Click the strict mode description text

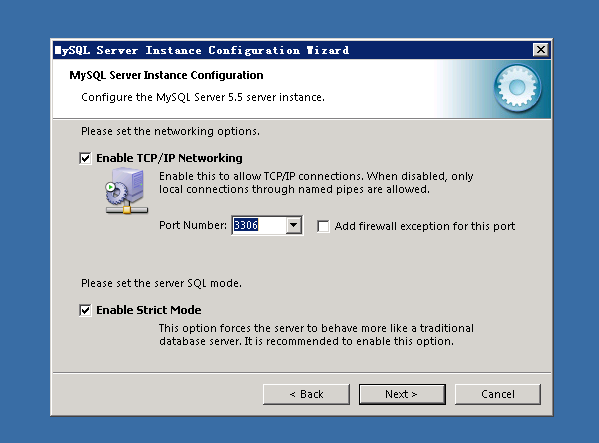pyautogui.click(x=316, y=335)
